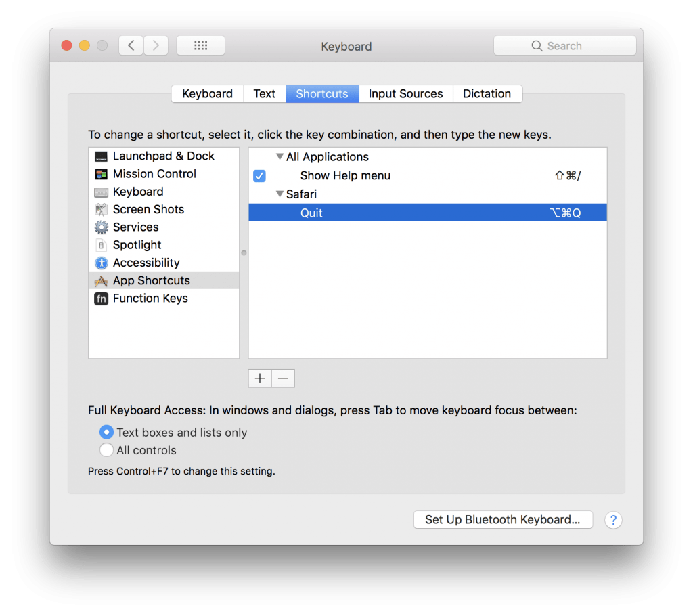Image resolution: width=693 pixels, height=616 pixels.
Task: Open help with the question mark
Action: tap(613, 520)
